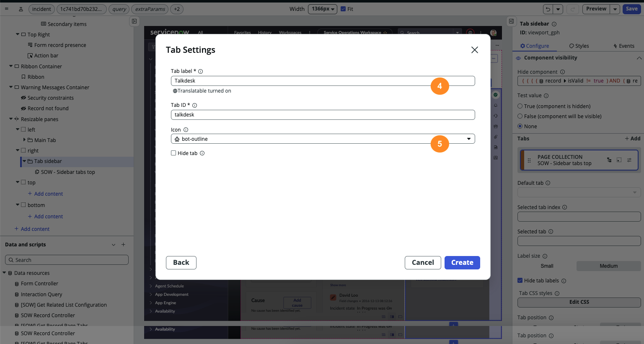Viewport: 644px width, 344px height.
Task: Collapse the right configuration panel
Action: (511, 21)
